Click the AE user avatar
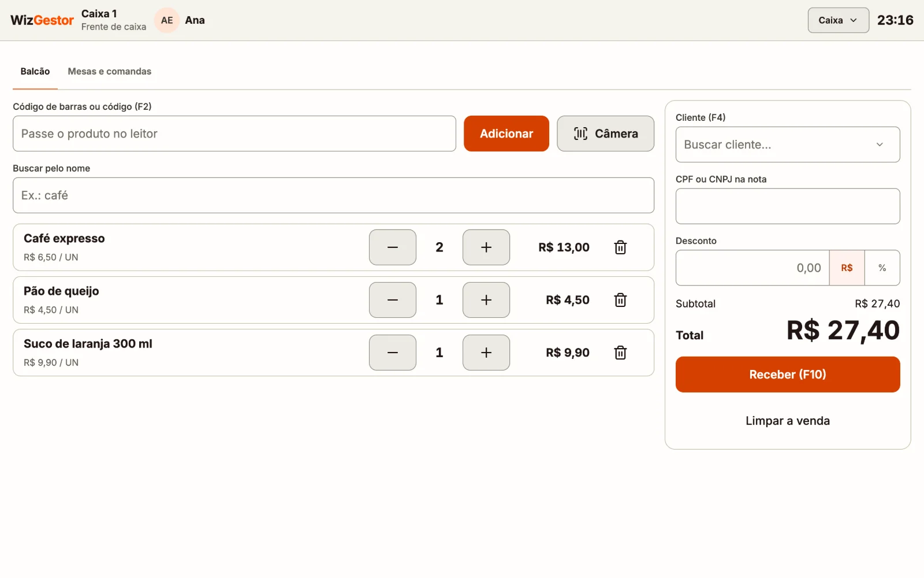Viewport: 924px width, 578px height. (x=167, y=20)
